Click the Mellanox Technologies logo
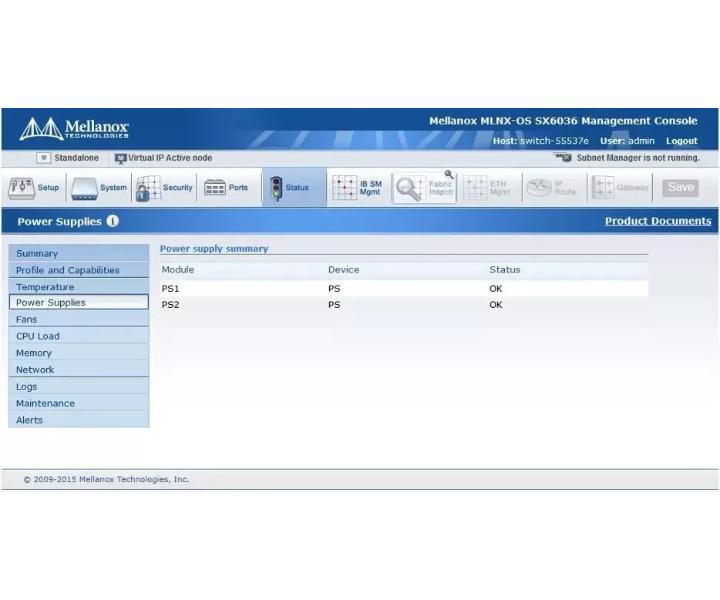 click(74, 129)
